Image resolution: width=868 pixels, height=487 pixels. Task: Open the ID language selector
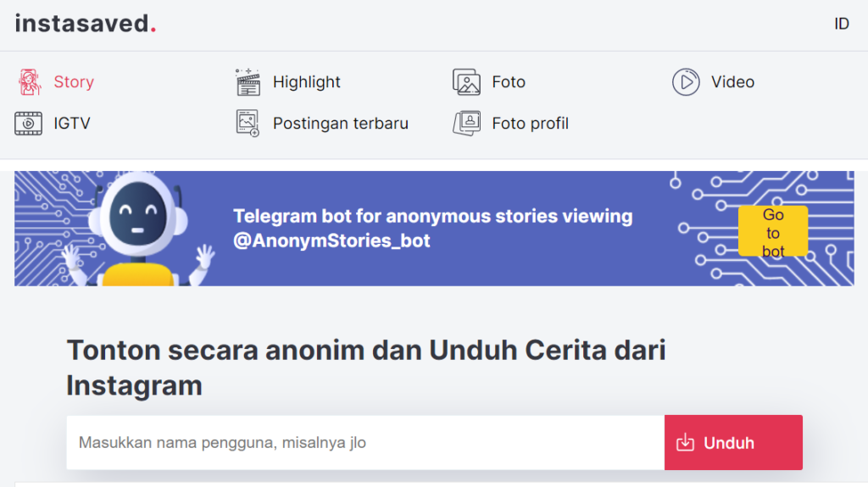[x=842, y=24]
